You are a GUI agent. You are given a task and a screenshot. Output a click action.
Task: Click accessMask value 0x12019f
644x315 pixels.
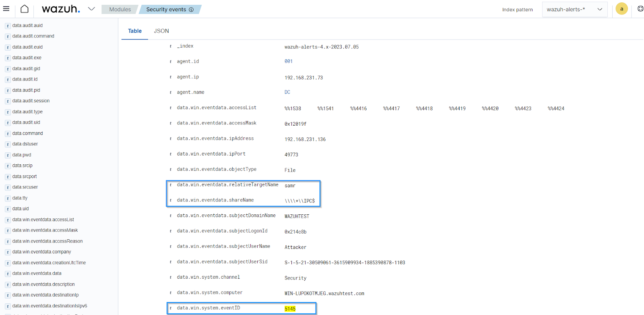tap(295, 124)
